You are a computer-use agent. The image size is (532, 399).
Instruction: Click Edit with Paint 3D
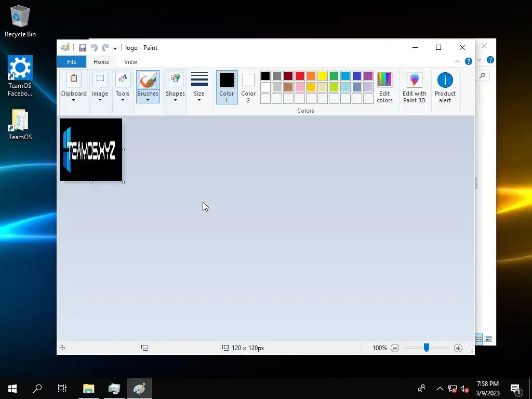414,87
